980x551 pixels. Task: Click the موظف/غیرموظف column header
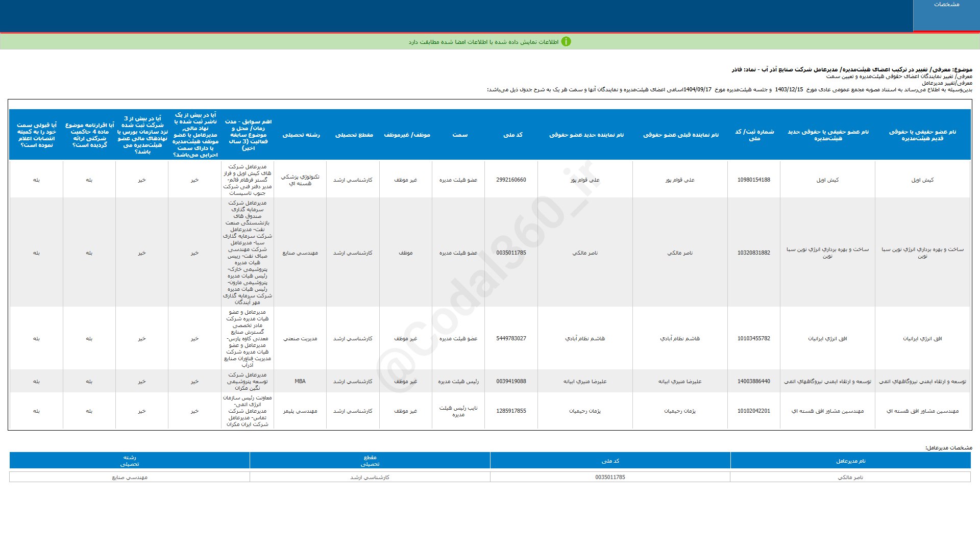coord(407,135)
